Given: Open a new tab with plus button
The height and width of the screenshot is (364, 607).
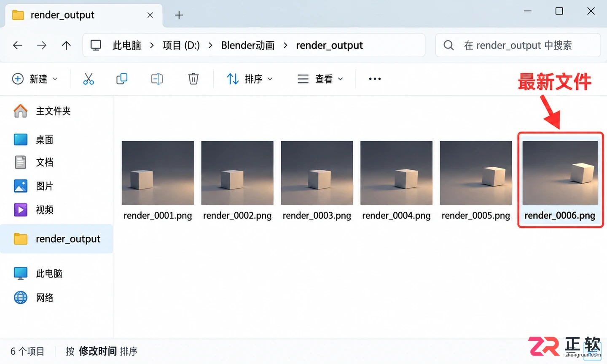Looking at the screenshot, I should tap(179, 15).
